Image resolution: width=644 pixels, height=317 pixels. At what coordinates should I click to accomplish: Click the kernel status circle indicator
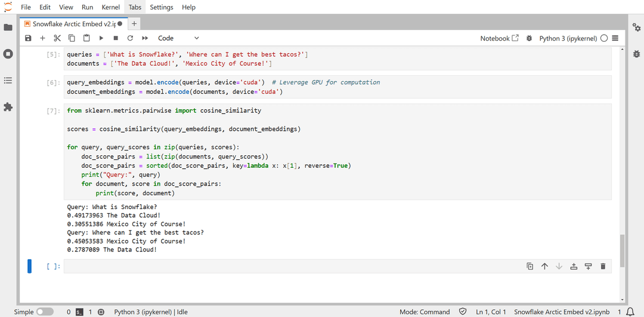[603, 38]
